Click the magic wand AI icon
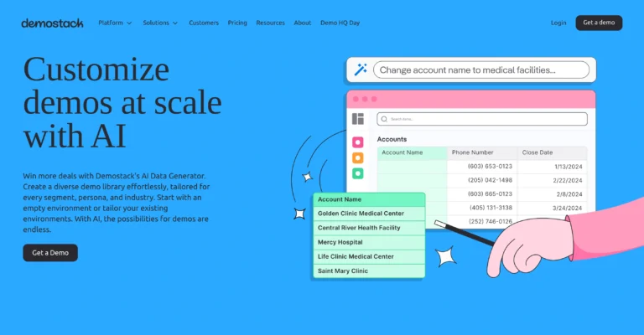This screenshot has height=335, width=644. coord(361,70)
